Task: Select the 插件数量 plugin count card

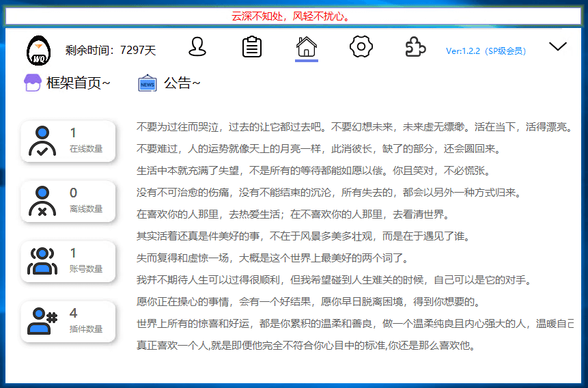Action: pyautogui.click(x=68, y=322)
